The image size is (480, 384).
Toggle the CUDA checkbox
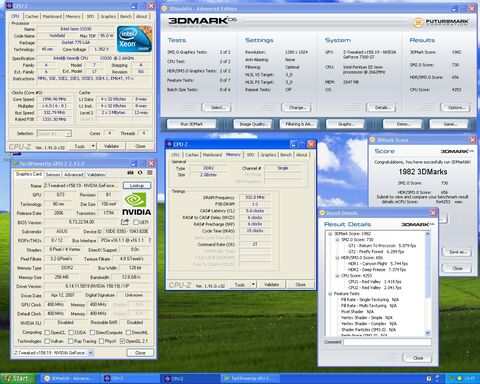pos(71,332)
